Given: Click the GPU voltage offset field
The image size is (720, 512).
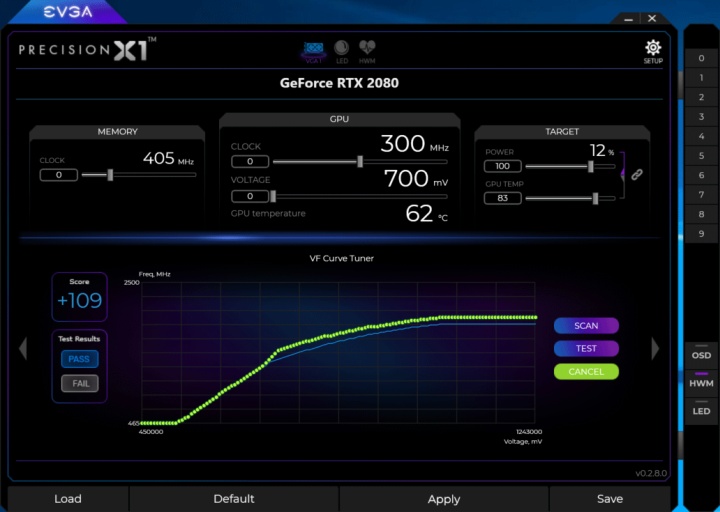Looking at the screenshot, I should 250,197.
